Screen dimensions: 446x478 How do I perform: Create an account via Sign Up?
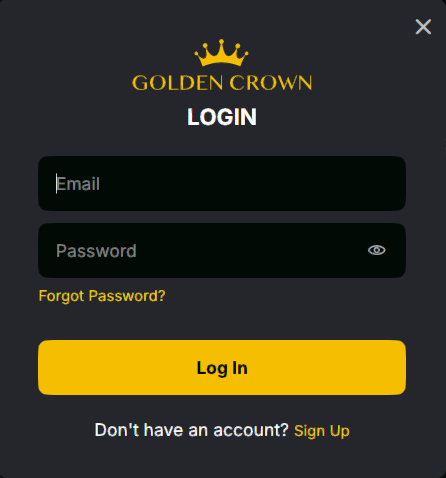click(x=322, y=431)
